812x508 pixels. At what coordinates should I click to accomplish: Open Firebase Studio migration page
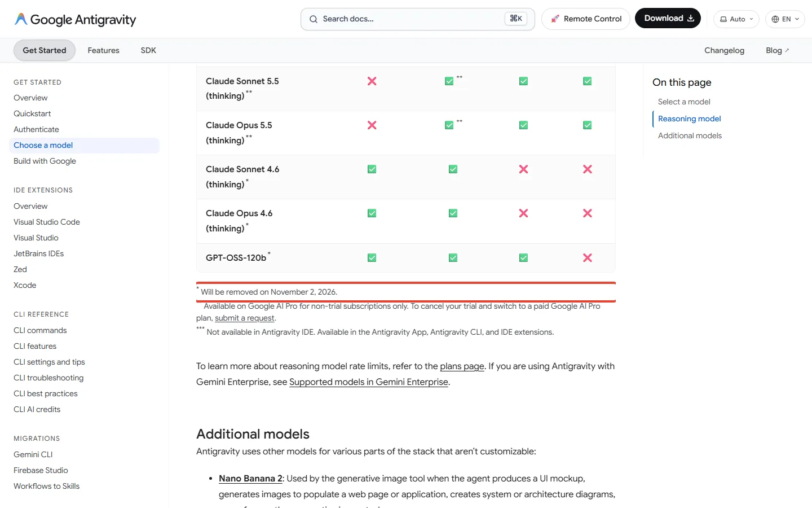(41, 470)
